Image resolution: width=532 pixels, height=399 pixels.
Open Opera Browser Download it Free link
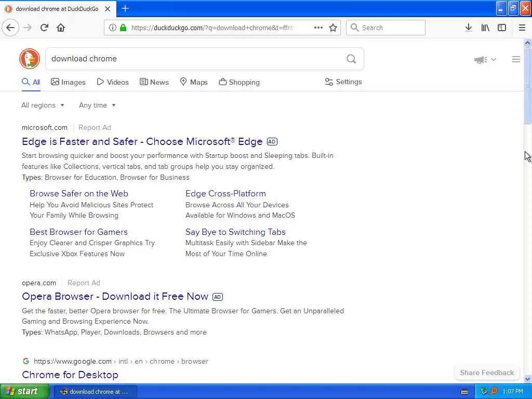(115, 296)
